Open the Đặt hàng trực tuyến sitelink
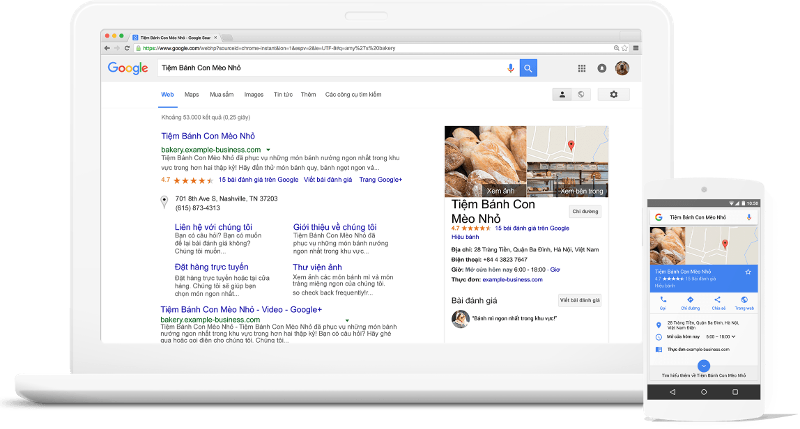The height and width of the screenshot is (429, 800). tap(211, 267)
